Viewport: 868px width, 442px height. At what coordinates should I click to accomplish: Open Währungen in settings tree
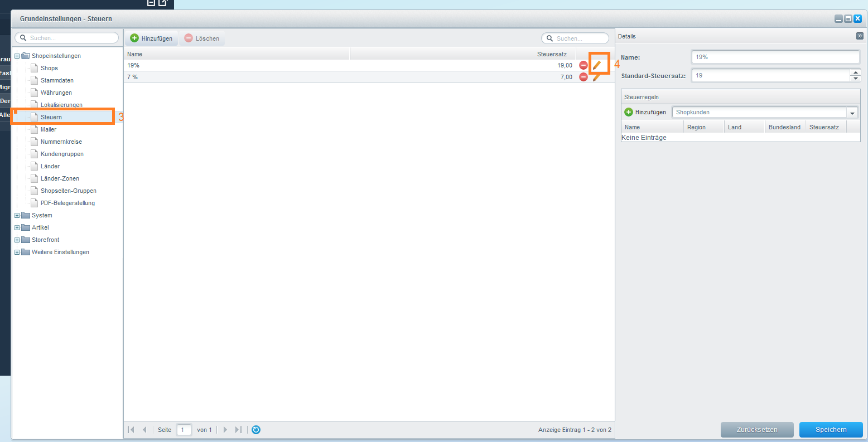coord(56,93)
